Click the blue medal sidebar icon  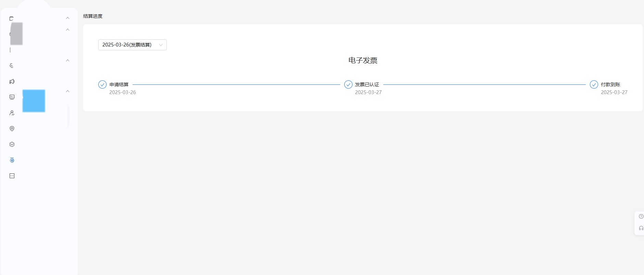coord(12,160)
